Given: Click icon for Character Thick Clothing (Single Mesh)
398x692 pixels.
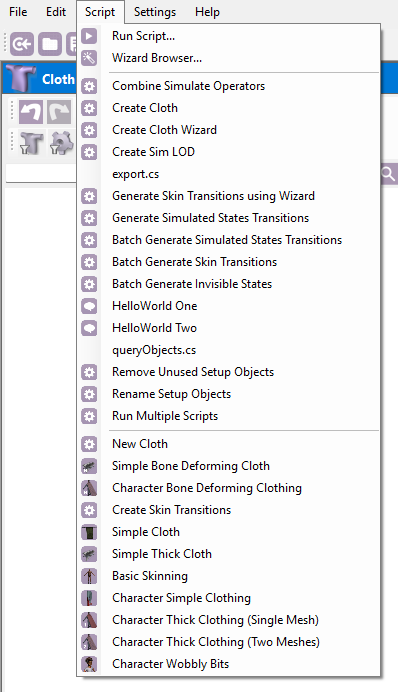Looking at the screenshot, I should [89, 620].
